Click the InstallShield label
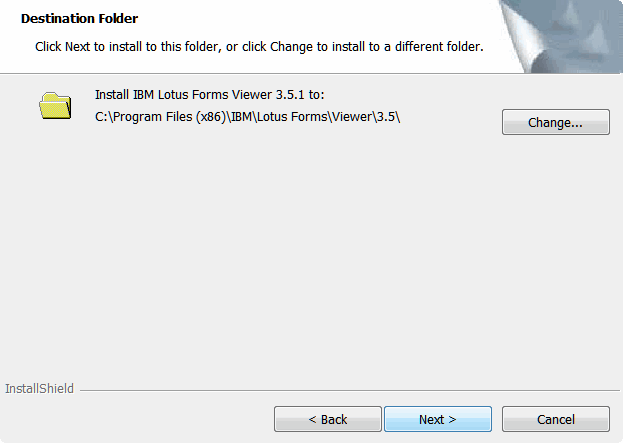Image resolution: width=623 pixels, height=443 pixels. pos(39,389)
